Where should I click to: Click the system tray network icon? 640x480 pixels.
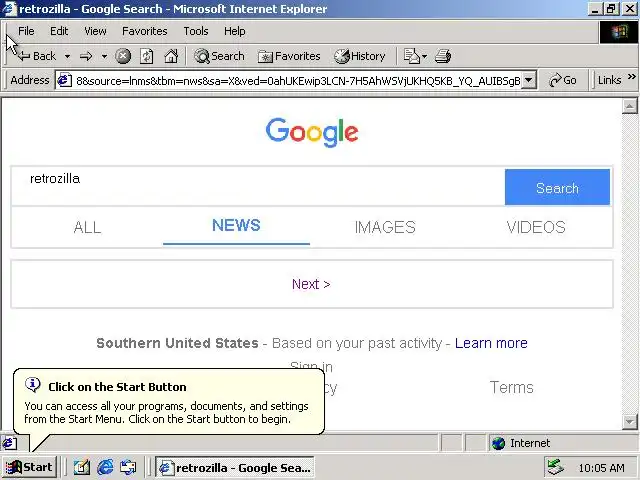click(x=556, y=467)
